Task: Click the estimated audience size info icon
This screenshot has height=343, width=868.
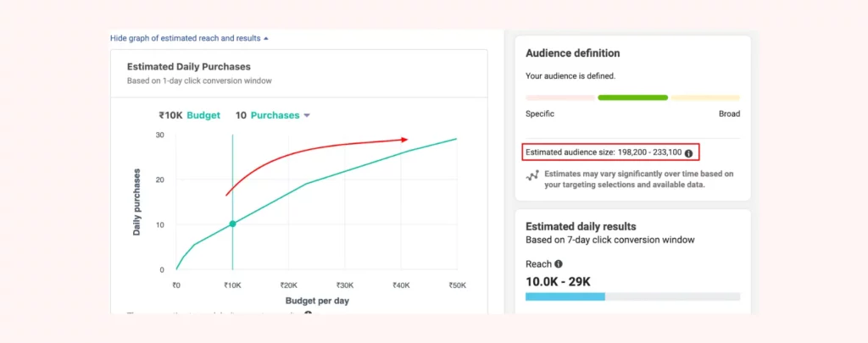Action: (x=688, y=152)
